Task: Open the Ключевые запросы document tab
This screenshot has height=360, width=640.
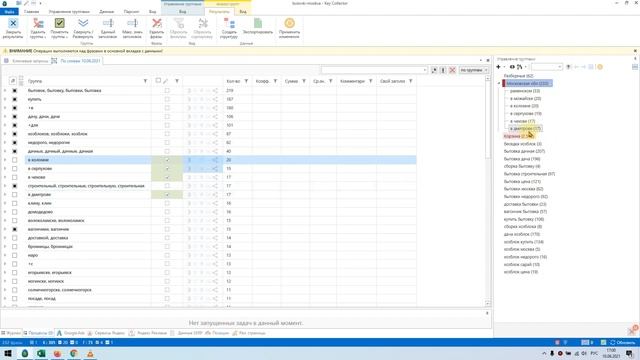Action: coord(26,61)
